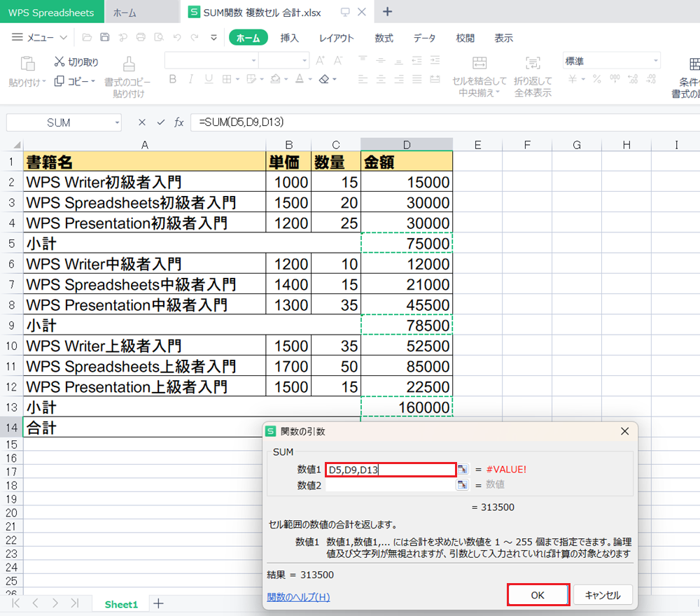Click the 数値2 argument input field
The height and width of the screenshot is (616, 700).
tap(391, 485)
